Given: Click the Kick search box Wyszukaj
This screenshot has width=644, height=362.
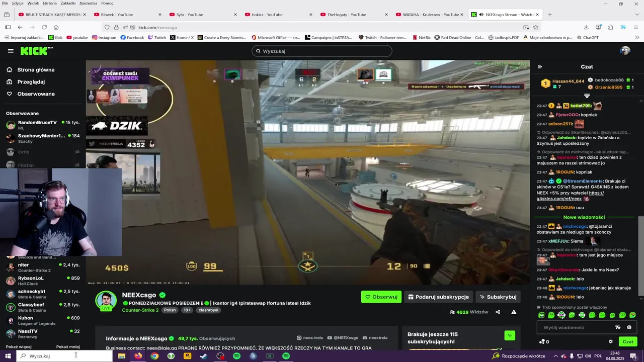Looking at the screenshot, I should coord(322,51).
